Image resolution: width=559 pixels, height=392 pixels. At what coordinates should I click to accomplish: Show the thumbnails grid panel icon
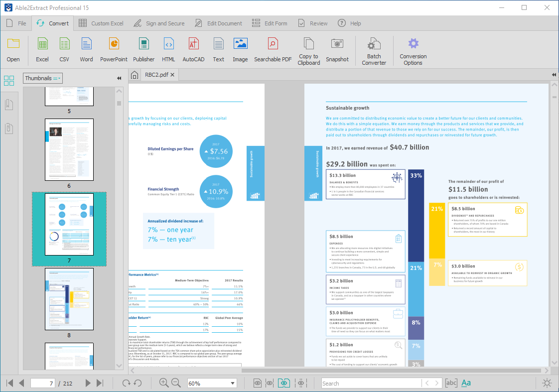[9, 81]
